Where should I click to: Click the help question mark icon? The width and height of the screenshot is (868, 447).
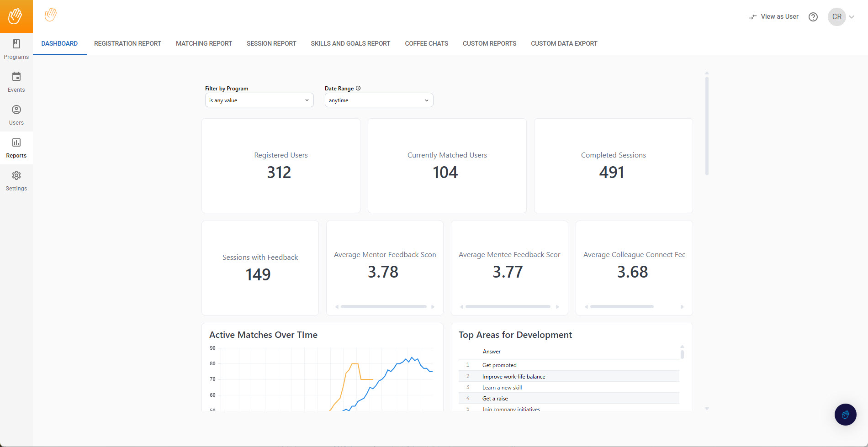[813, 17]
